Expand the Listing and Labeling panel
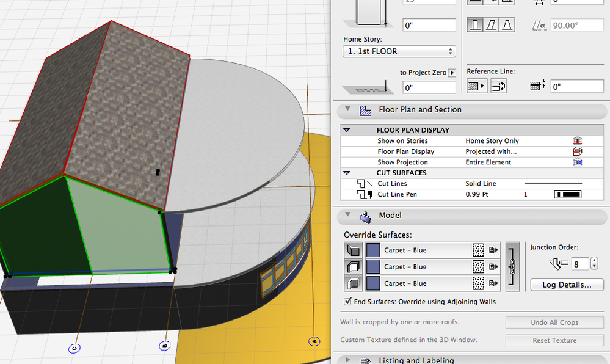This screenshot has width=610, height=364. coord(348,360)
